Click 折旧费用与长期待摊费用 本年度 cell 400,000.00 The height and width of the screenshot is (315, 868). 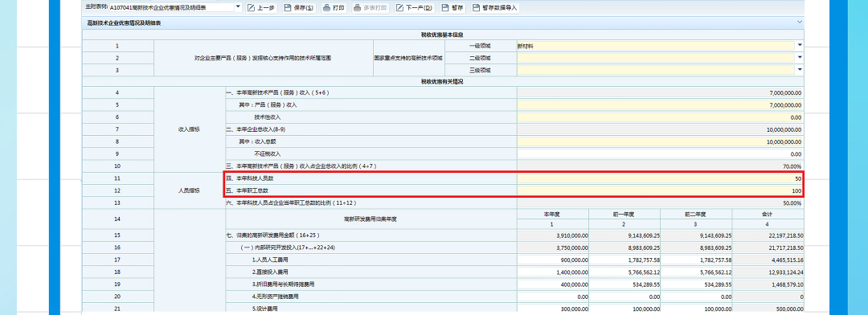[553, 284]
